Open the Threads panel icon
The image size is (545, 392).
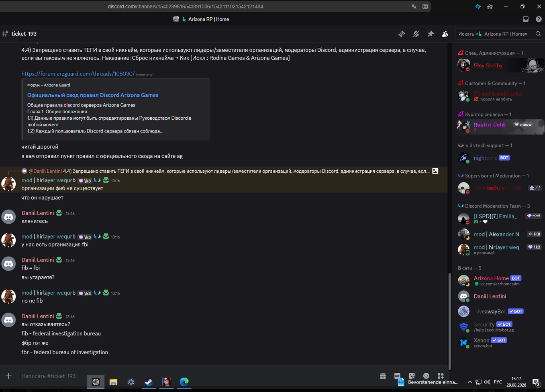[402, 34]
